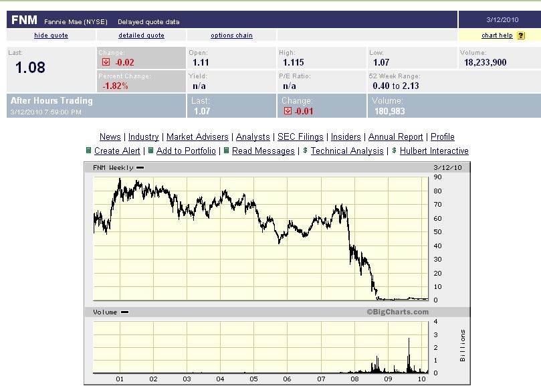Click the FNM Weekly legend line marker
This screenshot has height=392, width=541.
click(140, 168)
